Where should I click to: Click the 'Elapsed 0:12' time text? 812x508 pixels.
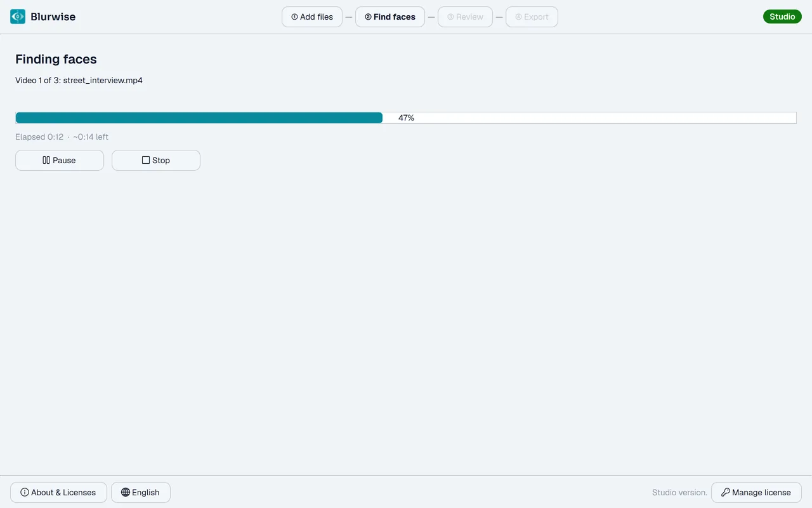[x=39, y=137]
